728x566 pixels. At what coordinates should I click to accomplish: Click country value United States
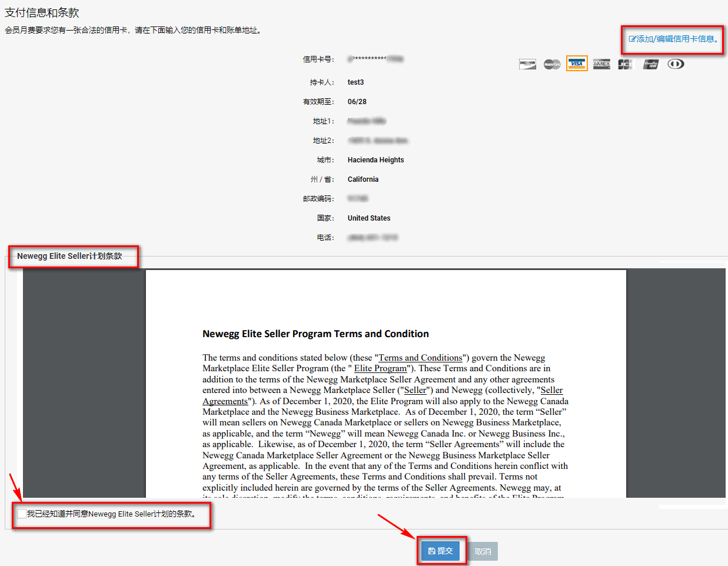368,218
